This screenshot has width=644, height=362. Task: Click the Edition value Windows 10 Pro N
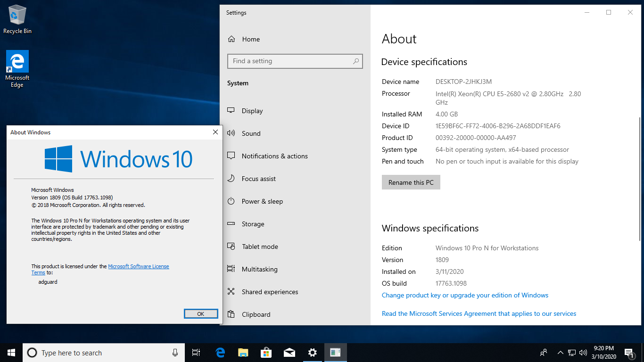click(x=487, y=248)
